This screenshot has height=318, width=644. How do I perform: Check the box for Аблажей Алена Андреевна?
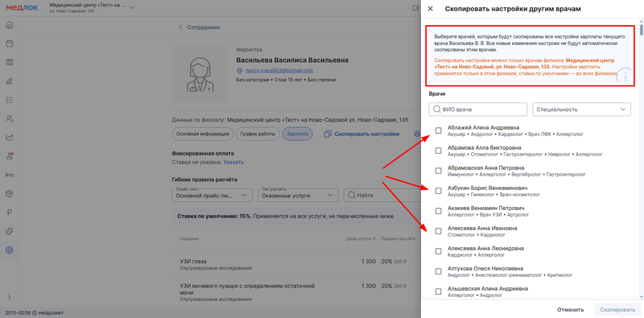pyautogui.click(x=439, y=130)
